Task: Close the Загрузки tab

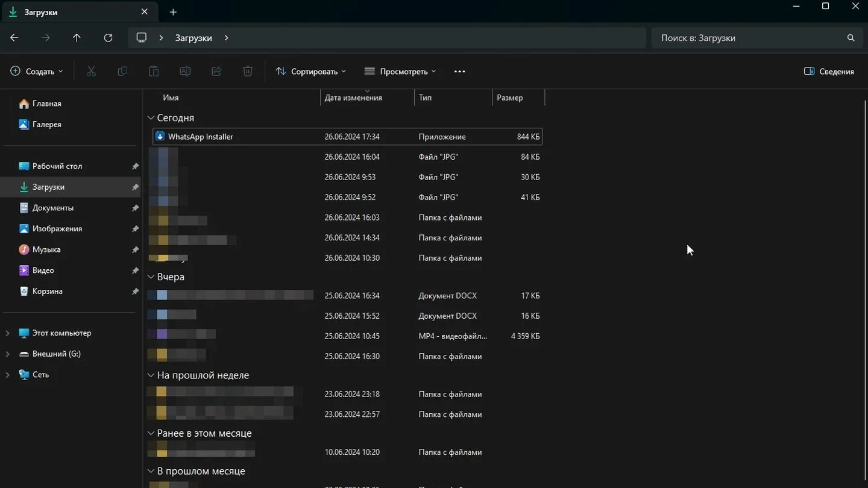Action: tap(144, 11)
